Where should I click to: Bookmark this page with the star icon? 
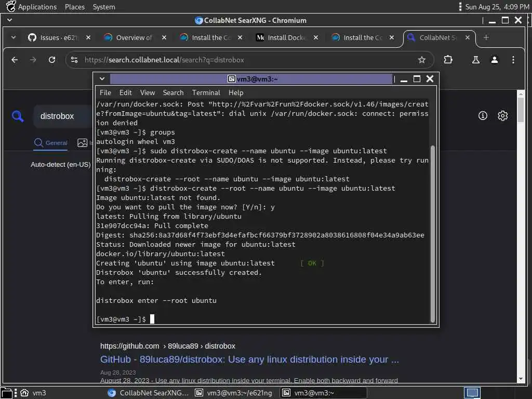click(x=422, y=60)
